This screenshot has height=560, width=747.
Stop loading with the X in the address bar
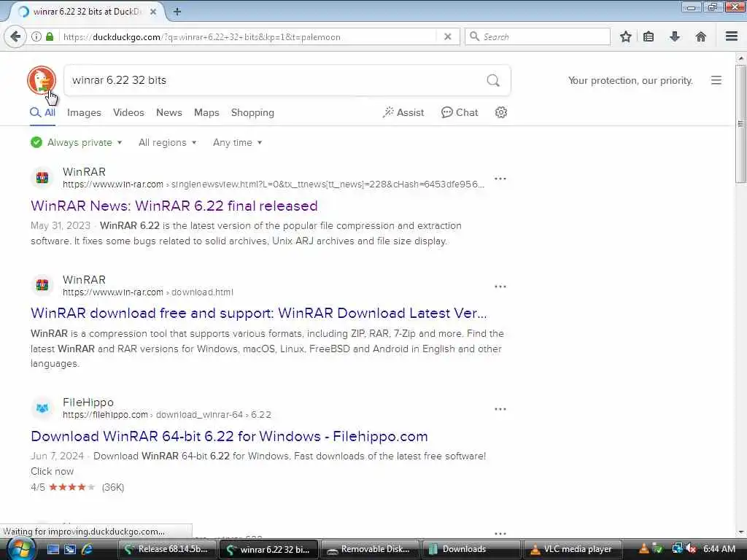point(447,36)
